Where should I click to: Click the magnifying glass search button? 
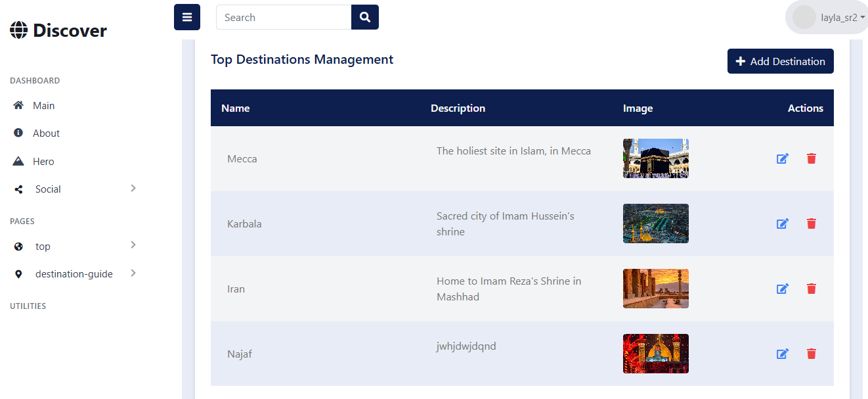pos(365,18)
